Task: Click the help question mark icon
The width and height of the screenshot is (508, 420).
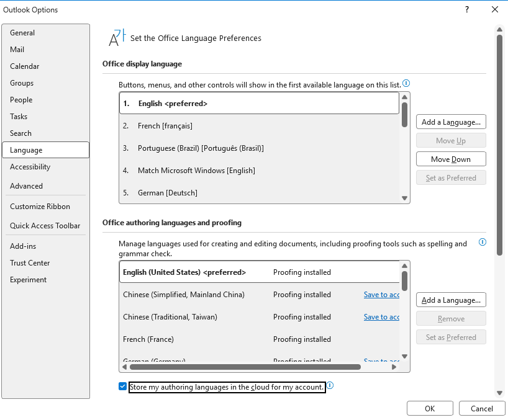Action: pyautogui.click(x=467, y=9)
